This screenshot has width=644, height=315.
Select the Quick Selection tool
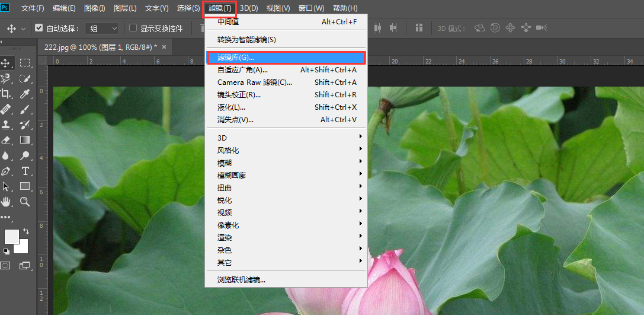coord(25,78)
